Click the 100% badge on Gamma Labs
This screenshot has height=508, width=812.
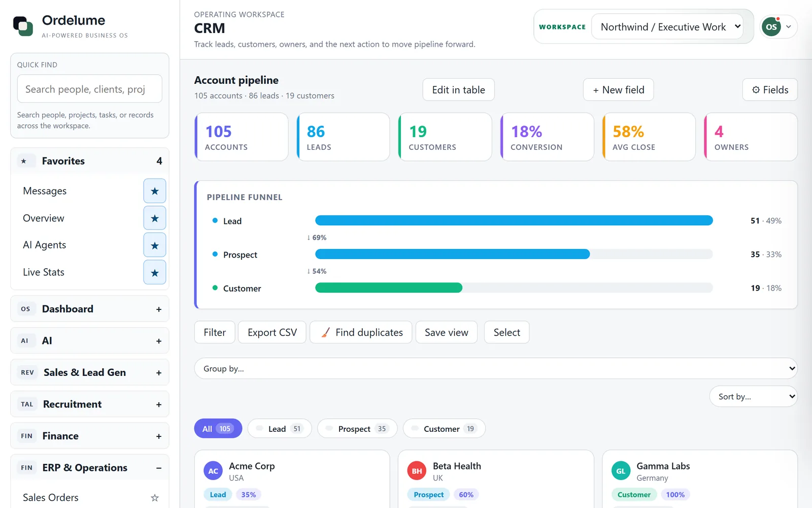pos(675,495)
